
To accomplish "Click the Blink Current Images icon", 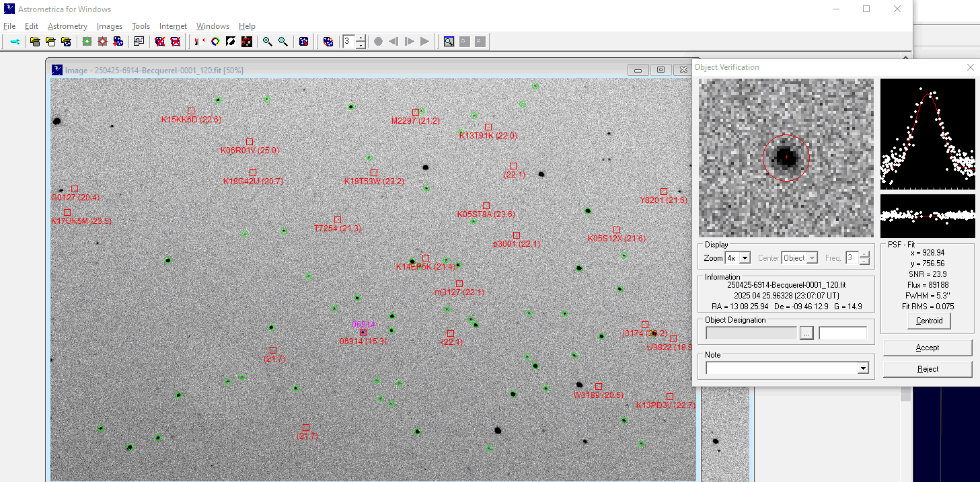I will (x=328, y=42).
